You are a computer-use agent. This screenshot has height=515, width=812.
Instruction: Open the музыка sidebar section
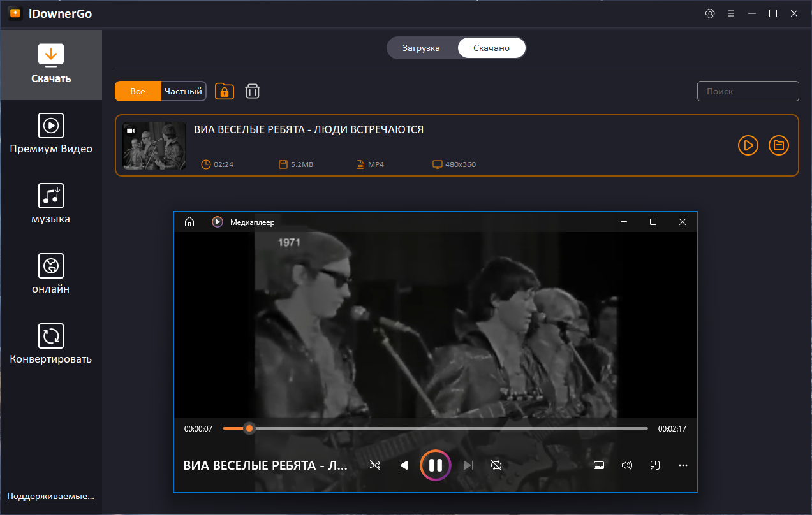(x=51, y=204)
